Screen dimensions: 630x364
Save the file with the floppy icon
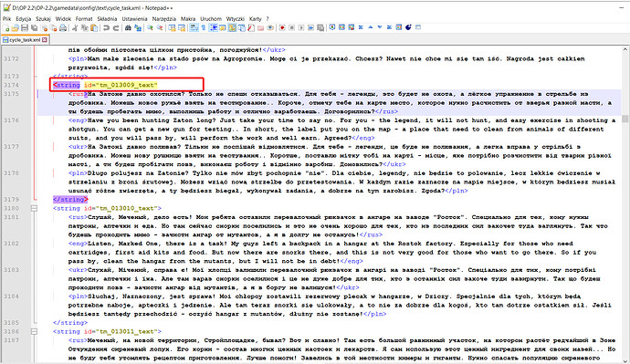(25, 27)
